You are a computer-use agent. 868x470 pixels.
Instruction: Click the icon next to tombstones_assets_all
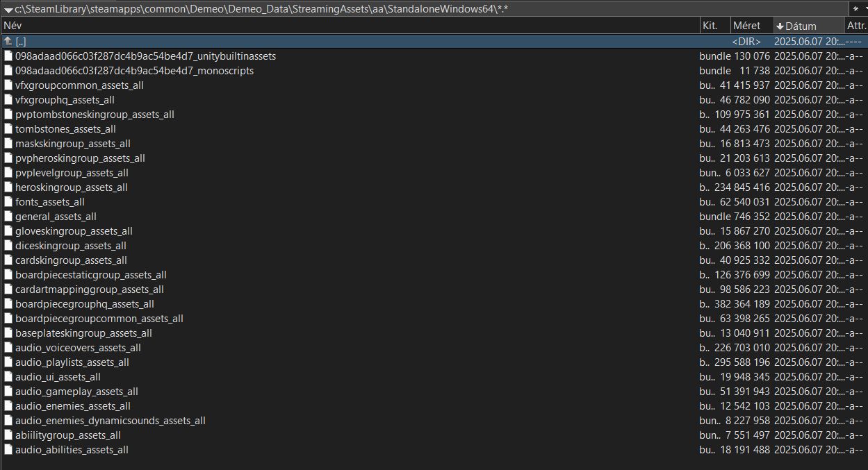(x=8, y=129)
